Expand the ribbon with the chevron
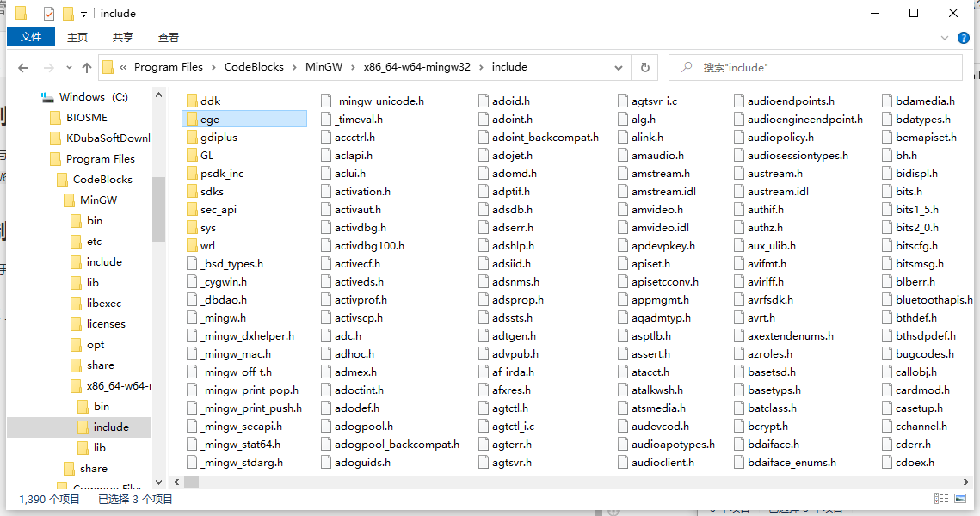The image size is (980, 516). (x=945, y=38)
